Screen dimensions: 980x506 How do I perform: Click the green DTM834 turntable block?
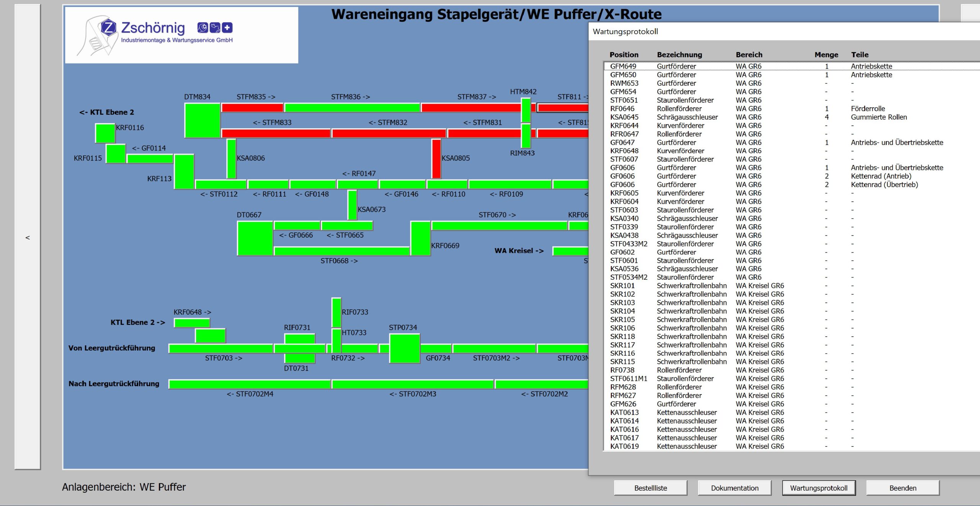point(202,120)
